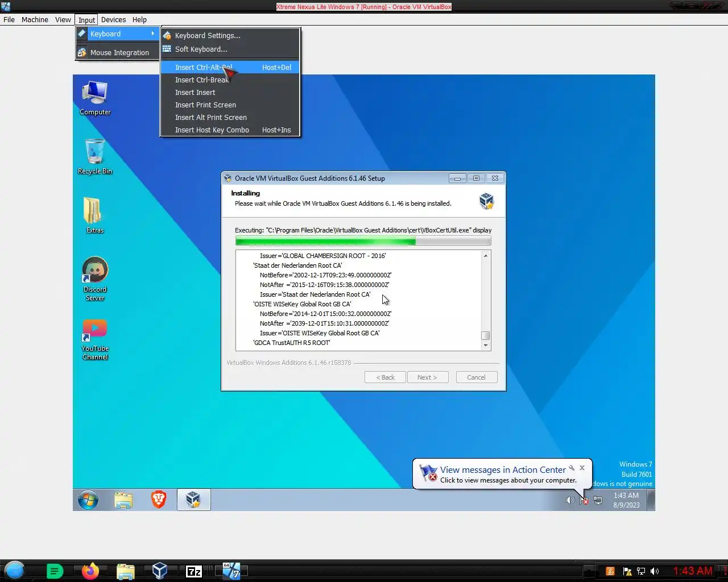The height and width of the screenshot is (582, 728).
Task: Select VirtualBox installer in guest taskbar
Action: click(193, 500)
